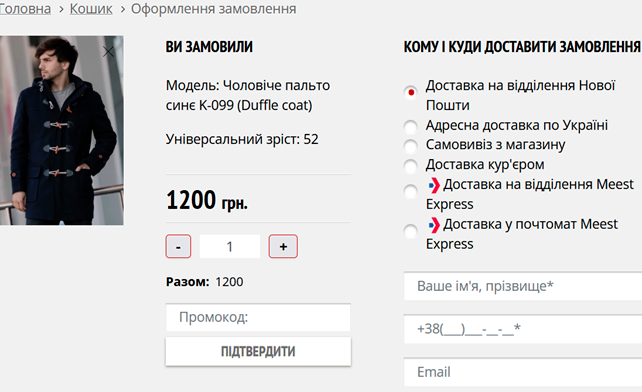Click the +38 phone number field
The width and height of the screenshot is (642, 392).
point(523,329)
